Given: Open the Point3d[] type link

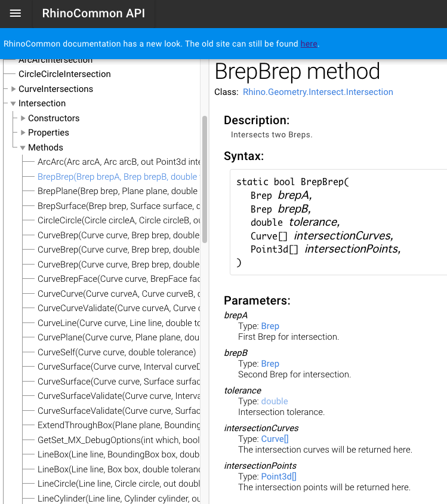Looking at the screenshot, I should [279, 477].
